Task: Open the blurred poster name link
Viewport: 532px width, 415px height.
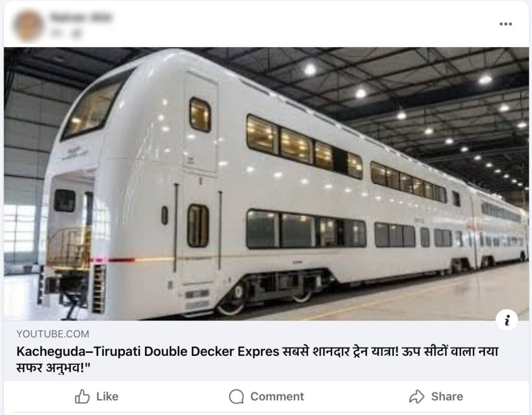Action: (x=81, y=17)
